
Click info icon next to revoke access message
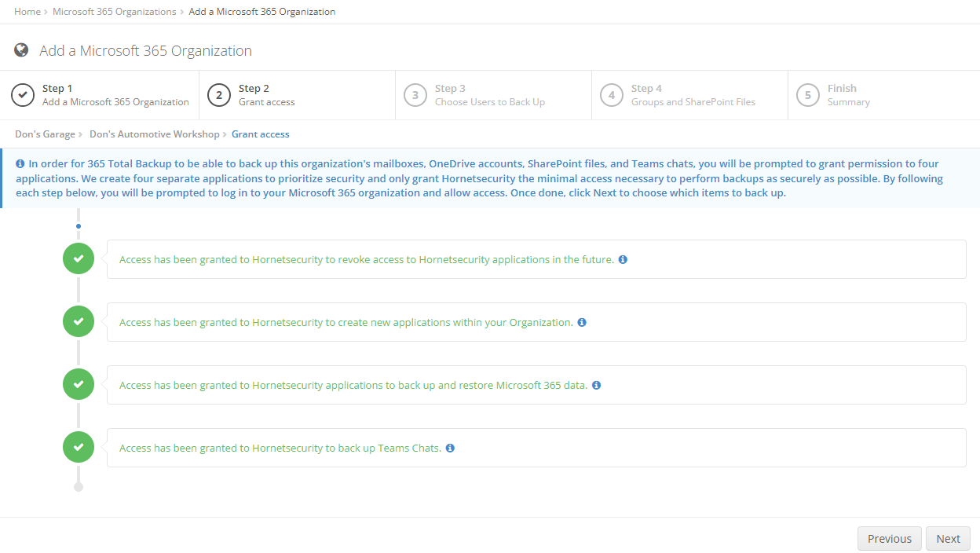click(623, 259)
